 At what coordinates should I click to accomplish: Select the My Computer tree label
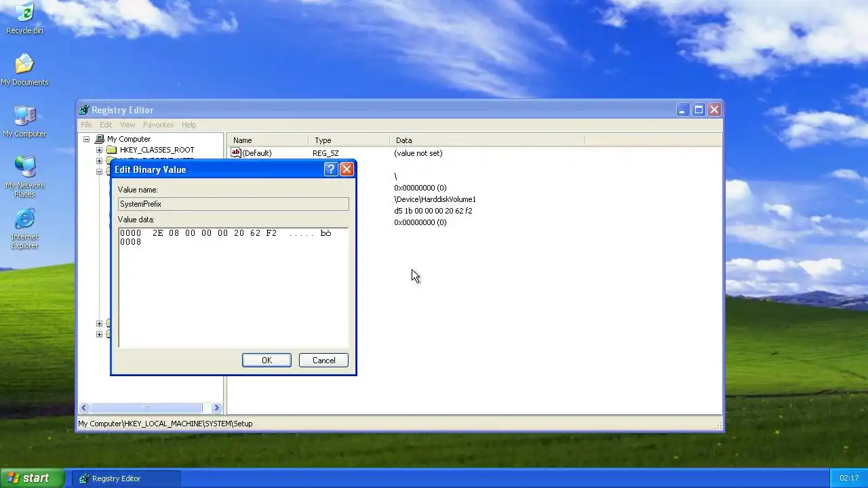click(129, 139)
